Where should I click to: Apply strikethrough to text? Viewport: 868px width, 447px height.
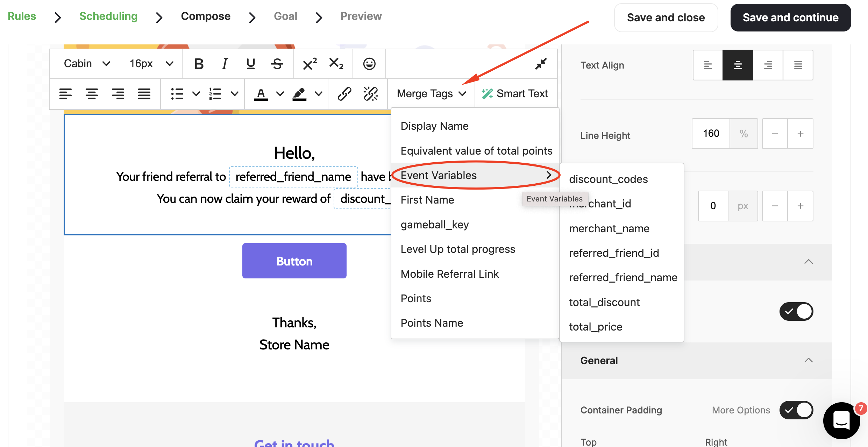click(277, 64)
